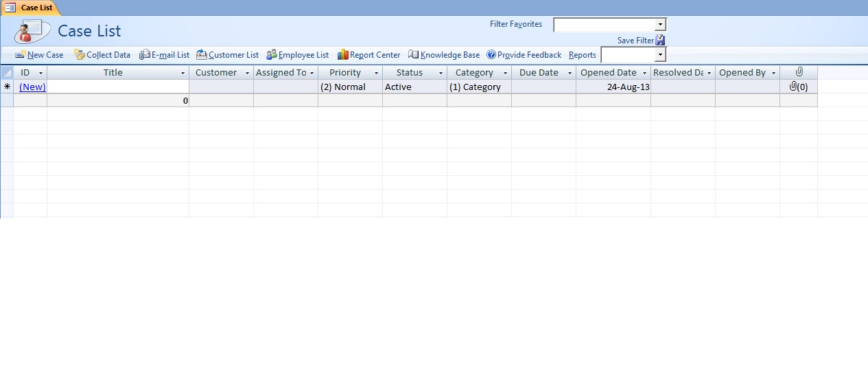Click the form icon in Case List tab
This screenshot has height=371, width=868.
(x=11, y=8)
